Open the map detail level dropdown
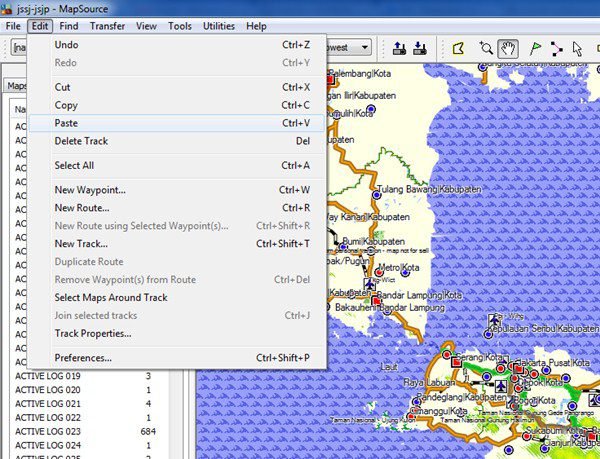 coord(364,47)
